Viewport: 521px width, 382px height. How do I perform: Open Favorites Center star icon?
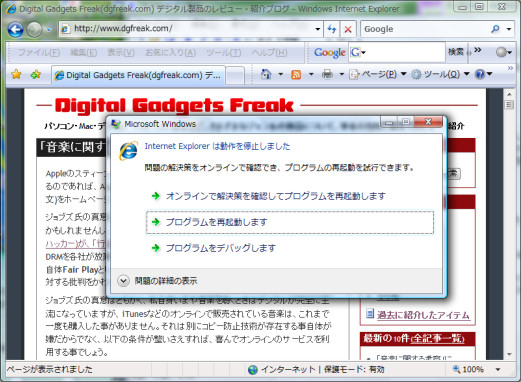pyautogui.click(x=16, y=74)
